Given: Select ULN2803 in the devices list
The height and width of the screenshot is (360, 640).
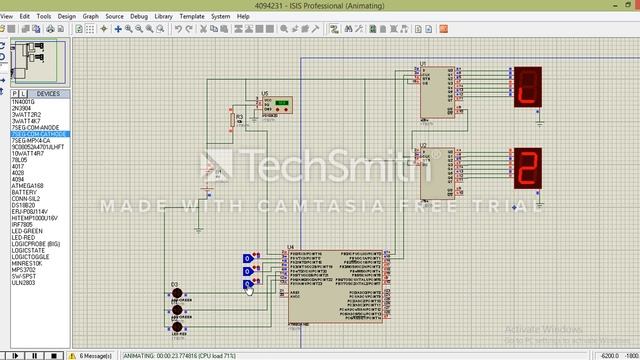Looking at the screenshot, I should tap(40, 282).
